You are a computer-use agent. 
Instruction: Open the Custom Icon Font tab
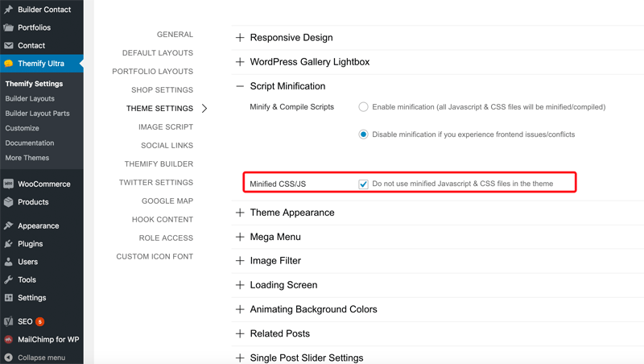pyautogui.click(x=155, y=256)
